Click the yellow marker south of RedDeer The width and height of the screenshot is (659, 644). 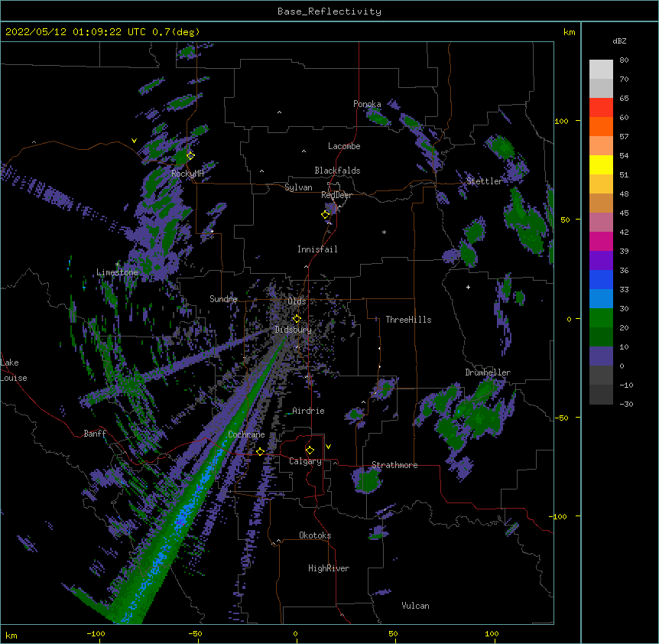[326, 215]
